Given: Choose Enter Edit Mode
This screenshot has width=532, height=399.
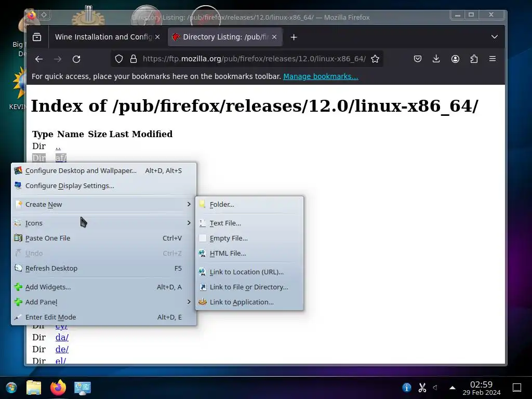Looking at the screenshot, I should tap(104, 317).
